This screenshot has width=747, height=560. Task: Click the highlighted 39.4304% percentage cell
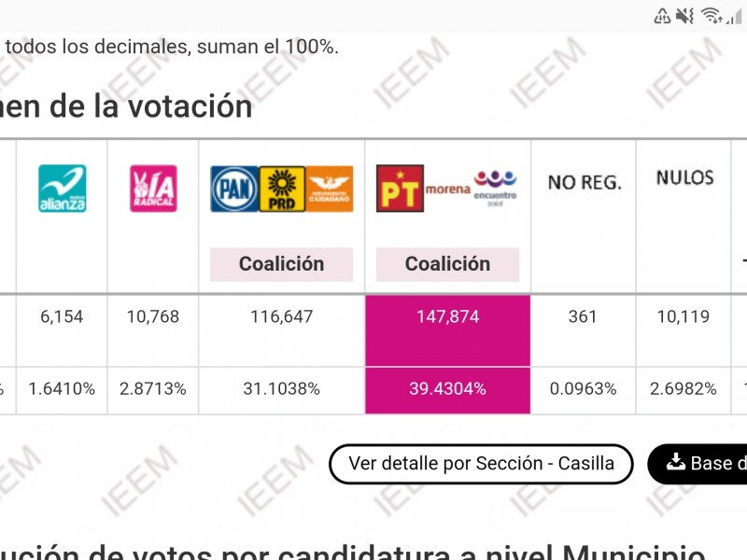(x=448, y=390)
